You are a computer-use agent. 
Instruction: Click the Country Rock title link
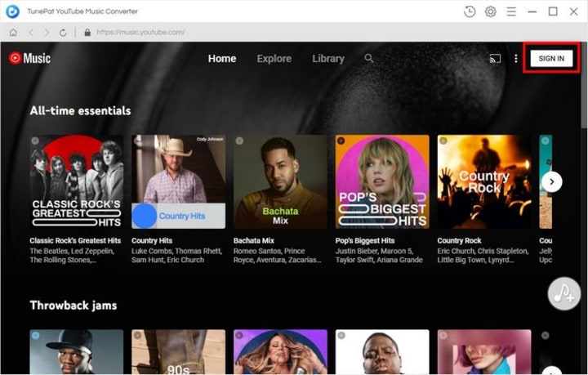pos(459,241)
